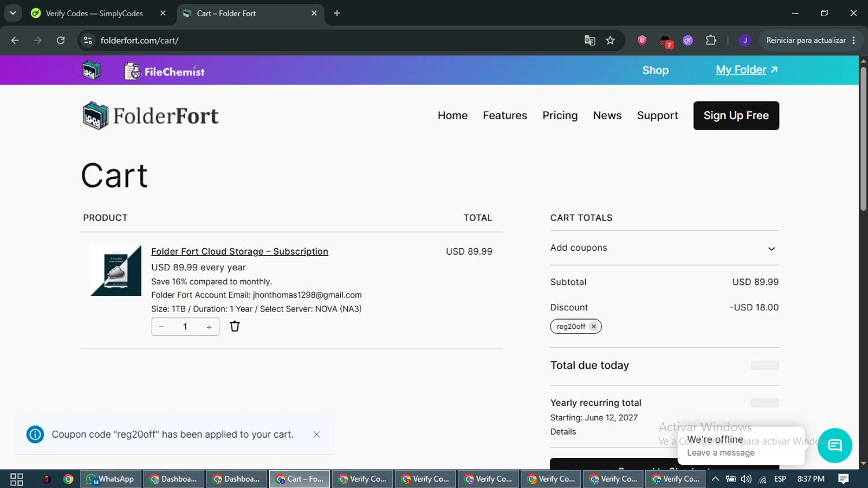This screenshot has height=488, width=868.
Task: Click the Shop link in the top banner
Action: point(656,71)
